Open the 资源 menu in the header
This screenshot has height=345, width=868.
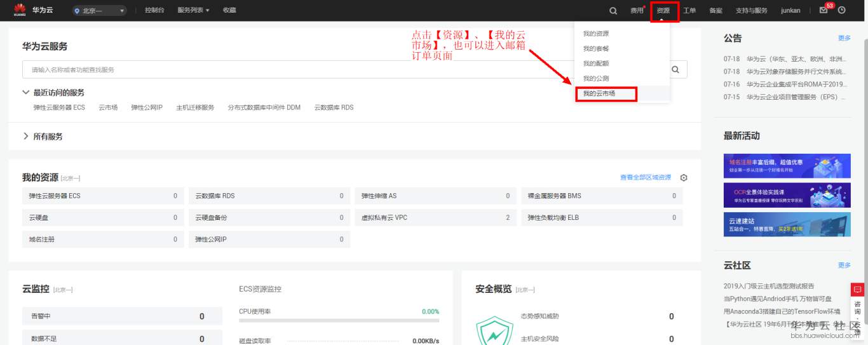pyautogui.click(x=663, y=11)
